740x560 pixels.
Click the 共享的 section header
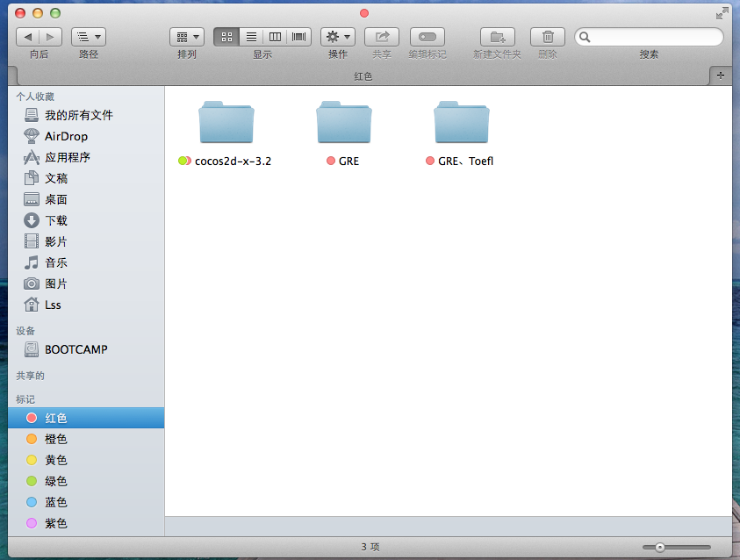[x=30, y=376]
